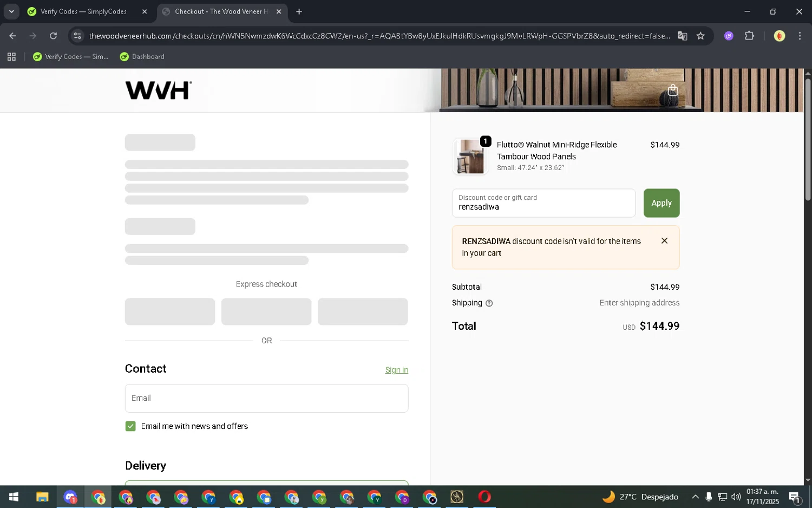Open a new browser tab
This screenshot has height=508, width=812.
(299, 11)
